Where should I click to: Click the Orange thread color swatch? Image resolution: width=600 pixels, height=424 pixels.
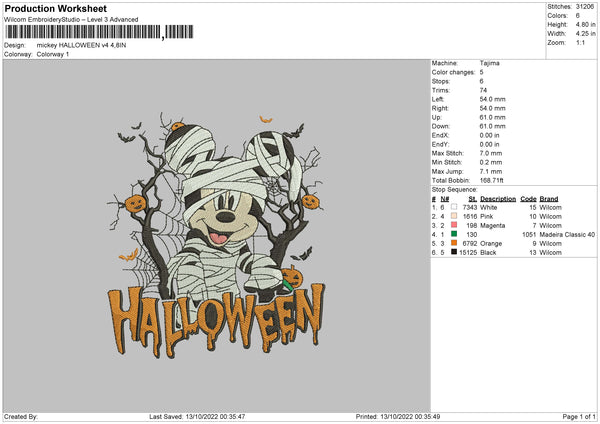pyautogui.click(x=454, y=243)
